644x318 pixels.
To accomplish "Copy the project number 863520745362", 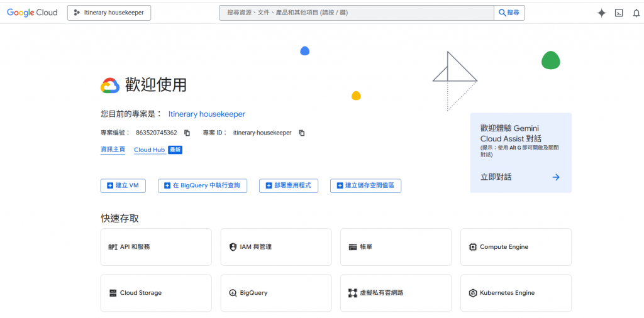I will tap(187, 133).
